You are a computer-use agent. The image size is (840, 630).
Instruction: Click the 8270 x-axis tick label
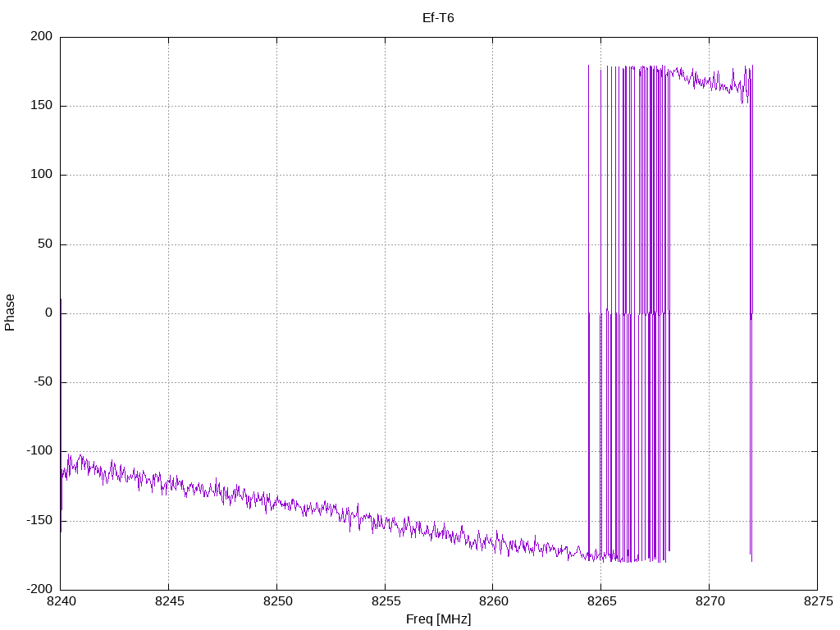tap(710, 601)
